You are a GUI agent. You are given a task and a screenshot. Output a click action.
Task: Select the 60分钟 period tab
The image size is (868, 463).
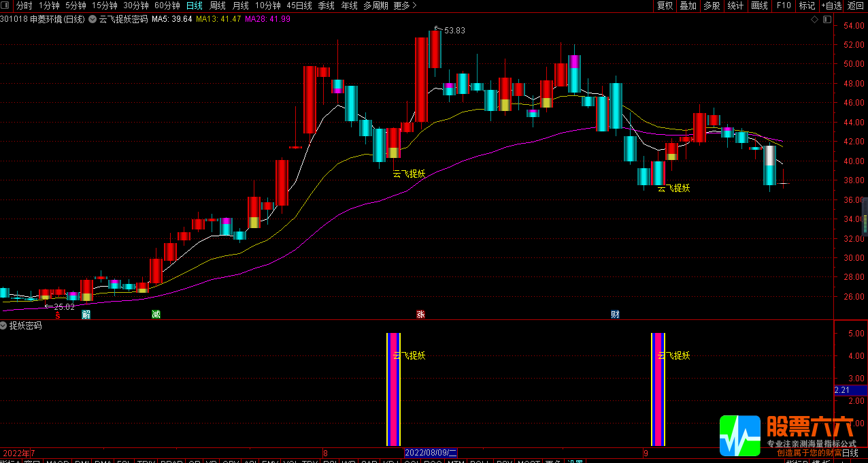[167, 5]
